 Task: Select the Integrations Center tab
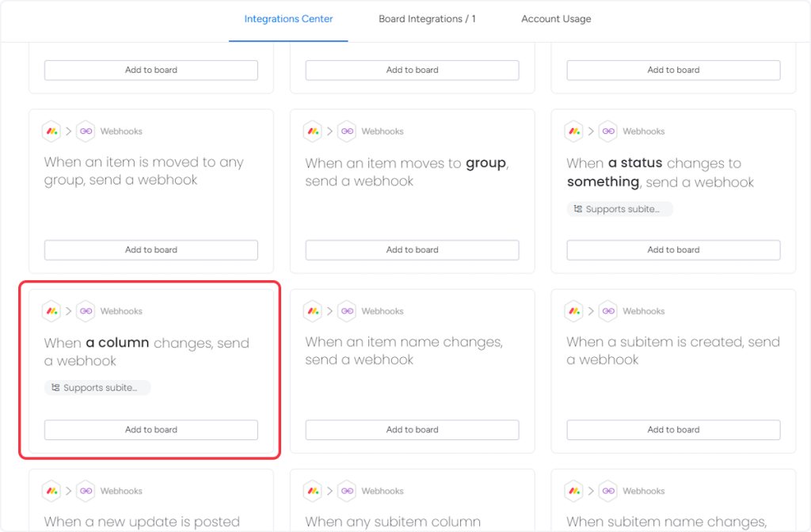pyautogui.click(x=288, y=19)
